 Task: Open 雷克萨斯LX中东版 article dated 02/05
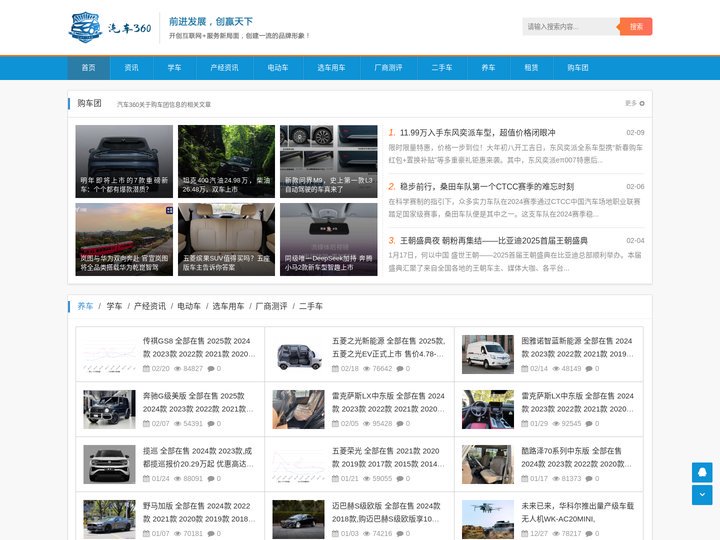(x=388, y=402)
